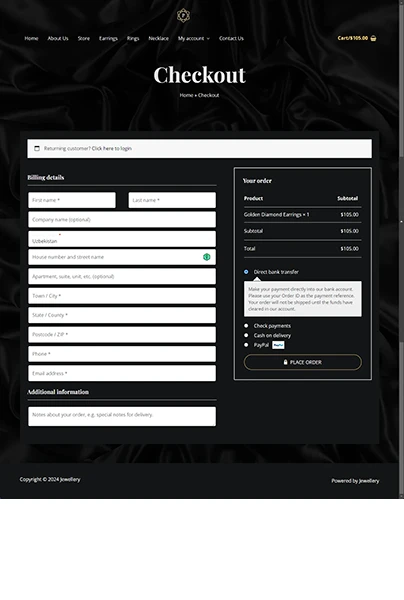Click the Place Order button
404x600 pixels.
tap(303, 362)
